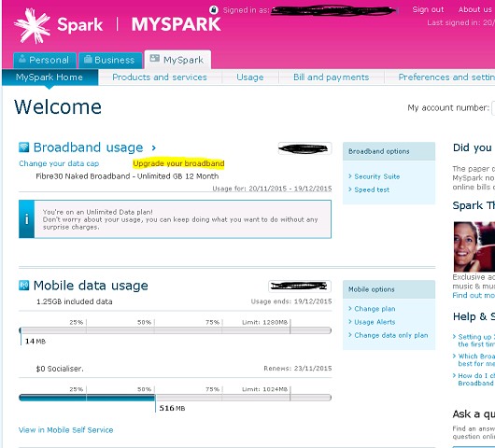
Task: Open the Security Suite chevron link
Action: pyautogui.click(x=375, y=176)
